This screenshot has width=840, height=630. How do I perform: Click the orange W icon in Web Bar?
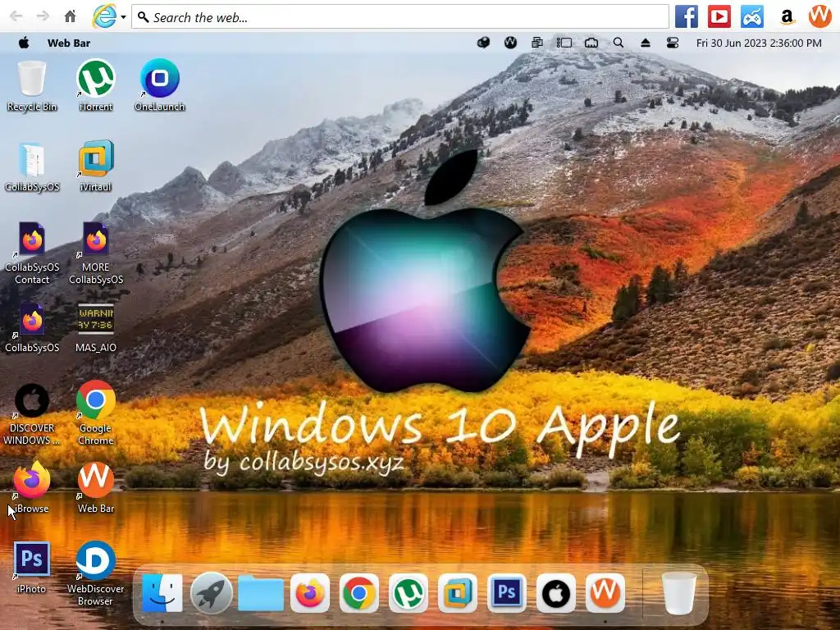tap(819, 16)
